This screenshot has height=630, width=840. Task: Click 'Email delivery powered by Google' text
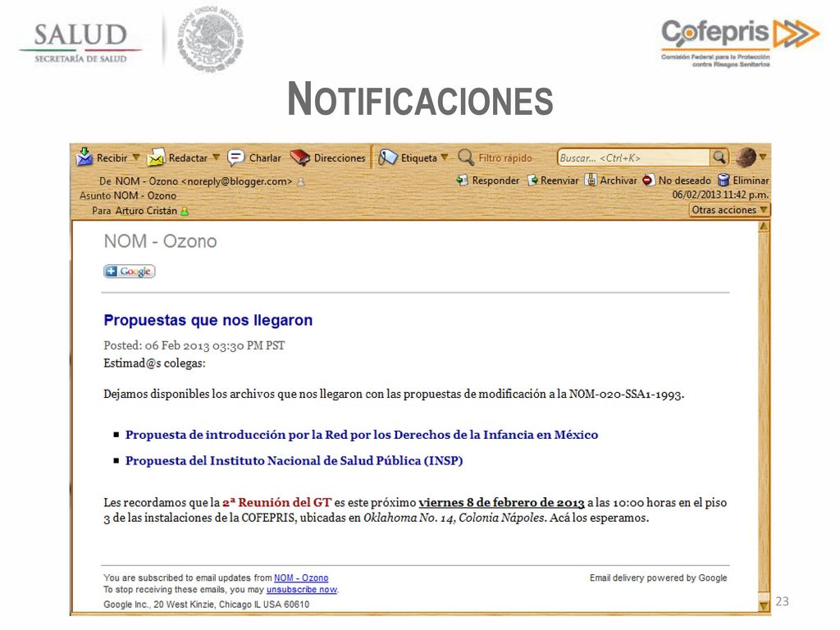point(659,578)
